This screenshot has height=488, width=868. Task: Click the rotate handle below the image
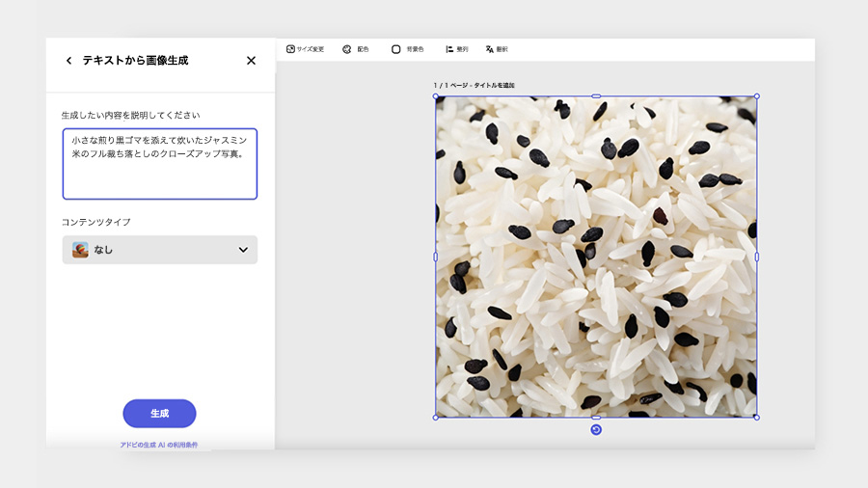tap(596, 430)
